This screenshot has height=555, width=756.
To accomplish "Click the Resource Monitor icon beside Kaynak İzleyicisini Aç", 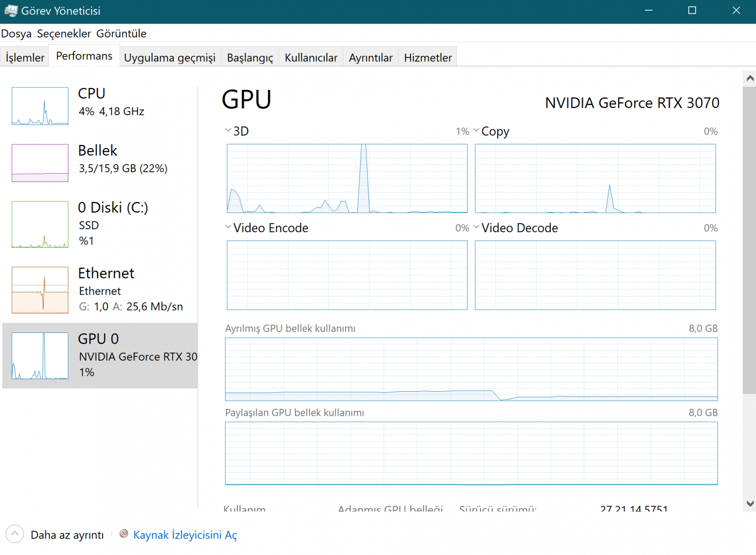I will tap(124, 534).
